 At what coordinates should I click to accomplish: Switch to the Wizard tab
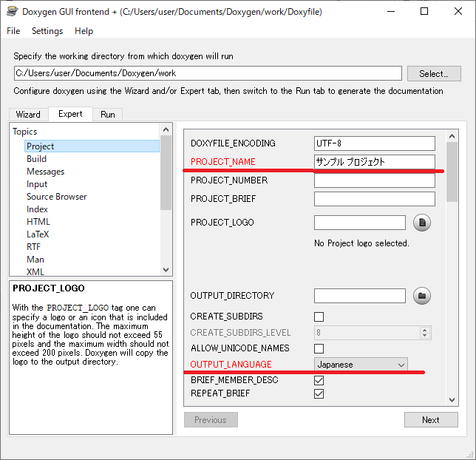pos(28,115)
